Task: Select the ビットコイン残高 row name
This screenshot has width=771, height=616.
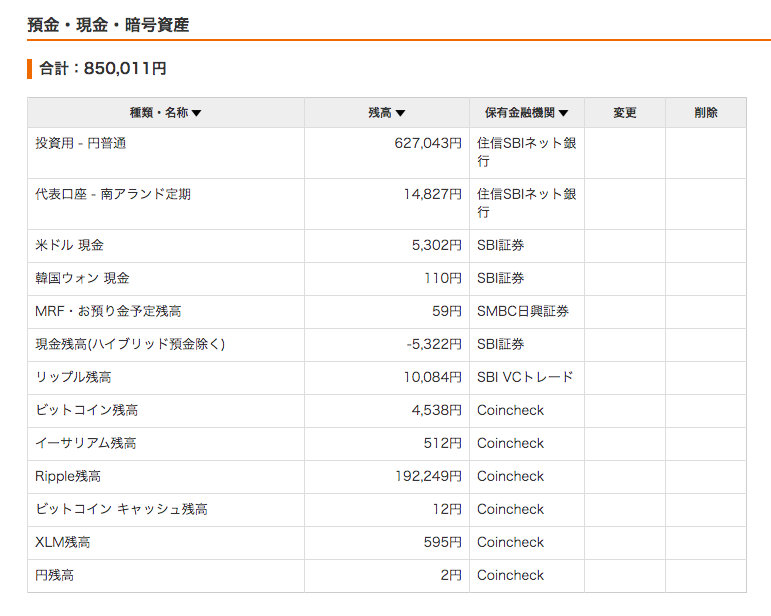Action: click(87, 410)
